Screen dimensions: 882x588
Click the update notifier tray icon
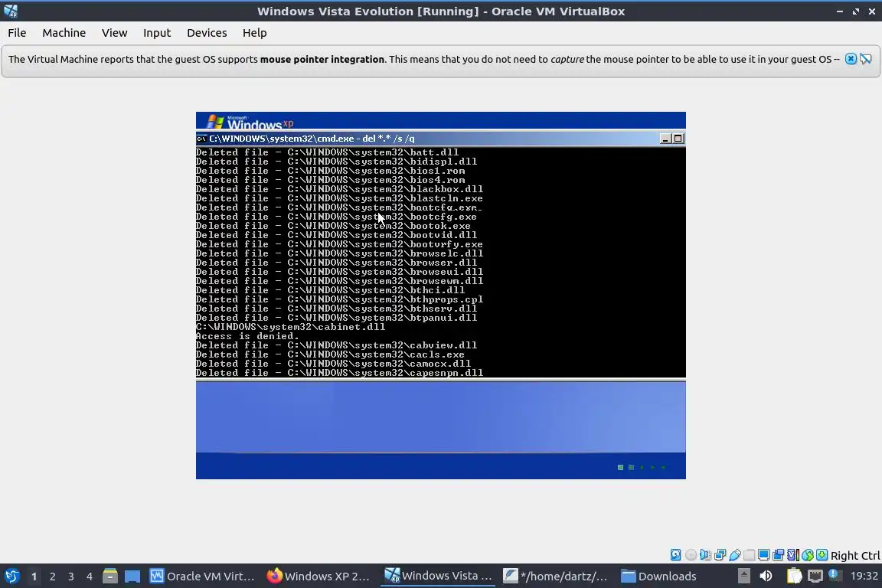[835, 575]
